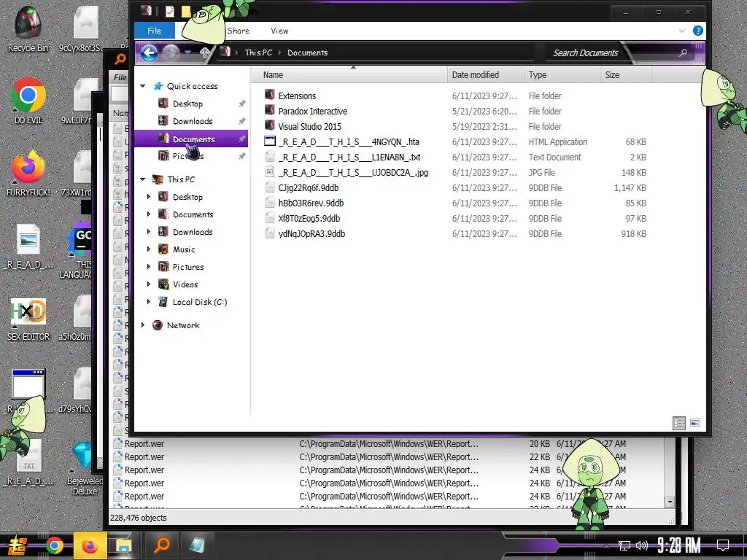Expand the Music tree node
This screenshot has width=747, height=560.
coord(149,249)
